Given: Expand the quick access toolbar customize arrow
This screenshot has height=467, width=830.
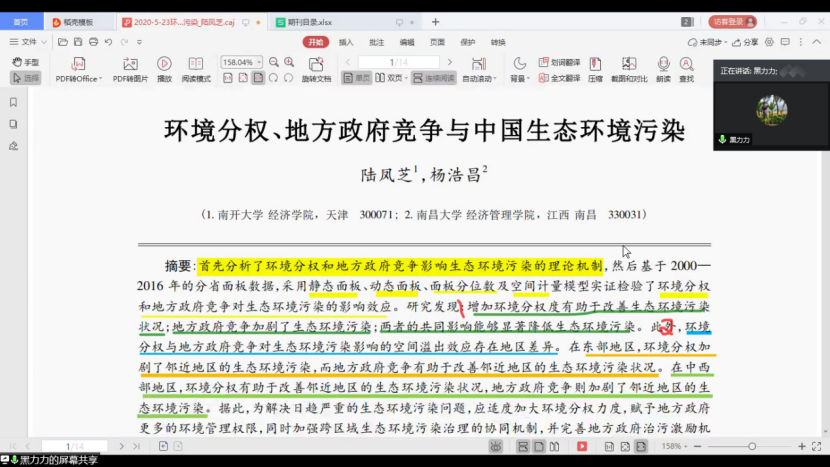Looking at the screenshot, I should pos(140,42).
